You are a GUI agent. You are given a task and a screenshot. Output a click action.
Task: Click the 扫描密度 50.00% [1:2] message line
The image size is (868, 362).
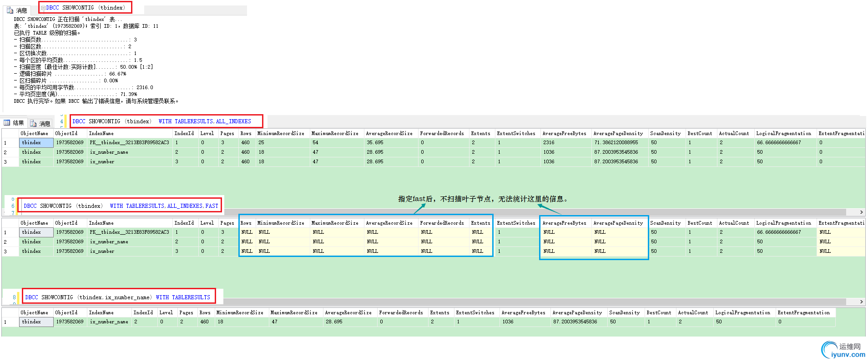point(83,67)
